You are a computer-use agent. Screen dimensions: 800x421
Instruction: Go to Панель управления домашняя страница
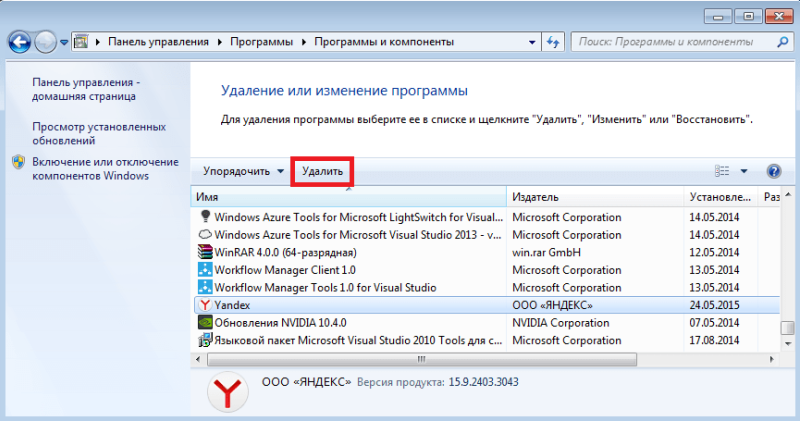coord(86,89)
